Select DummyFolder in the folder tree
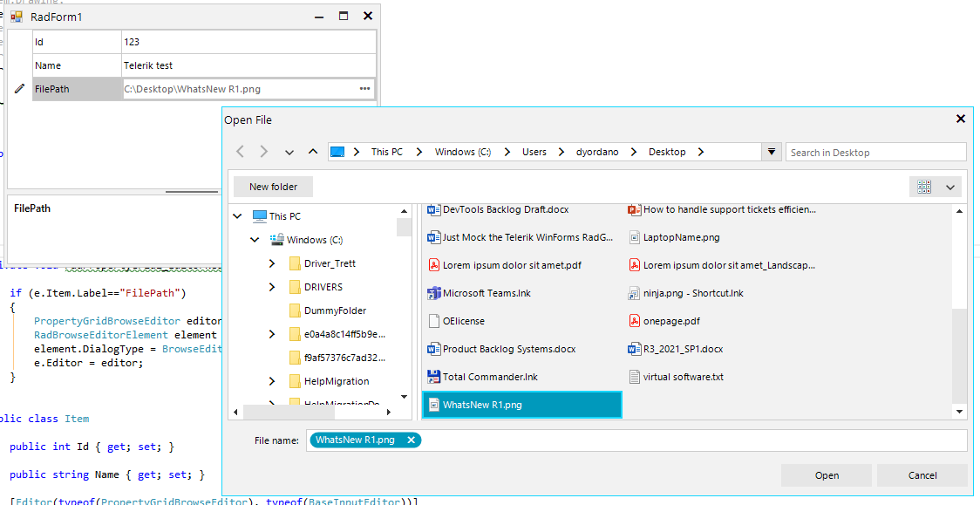 coord(335,311)
